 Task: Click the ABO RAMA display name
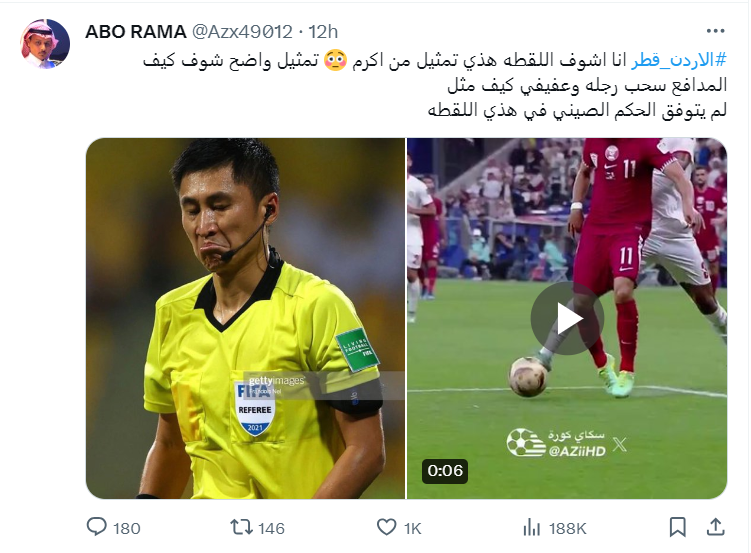(x=136, y=32)
